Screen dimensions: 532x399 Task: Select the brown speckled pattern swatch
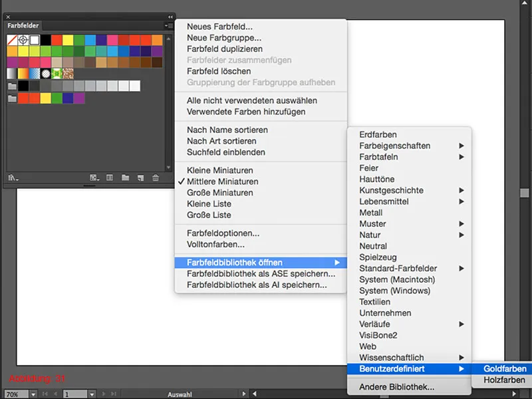point(68,73)
